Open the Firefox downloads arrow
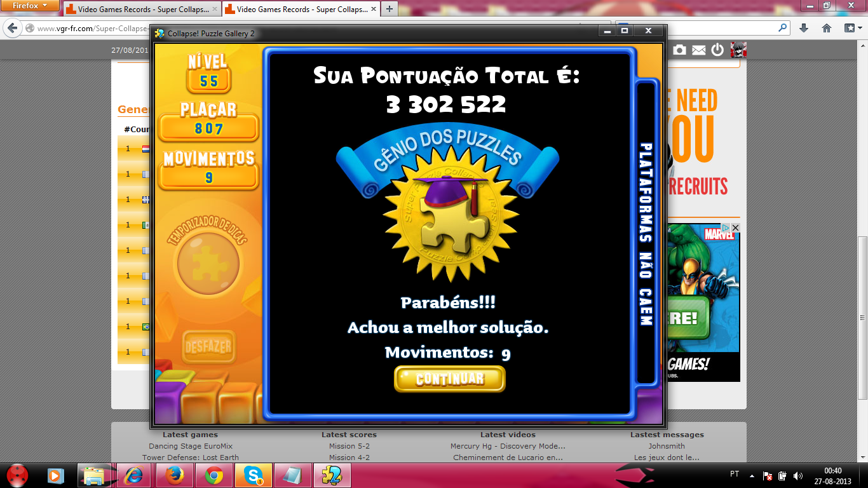Screen dimensions: 868x488 804,28
